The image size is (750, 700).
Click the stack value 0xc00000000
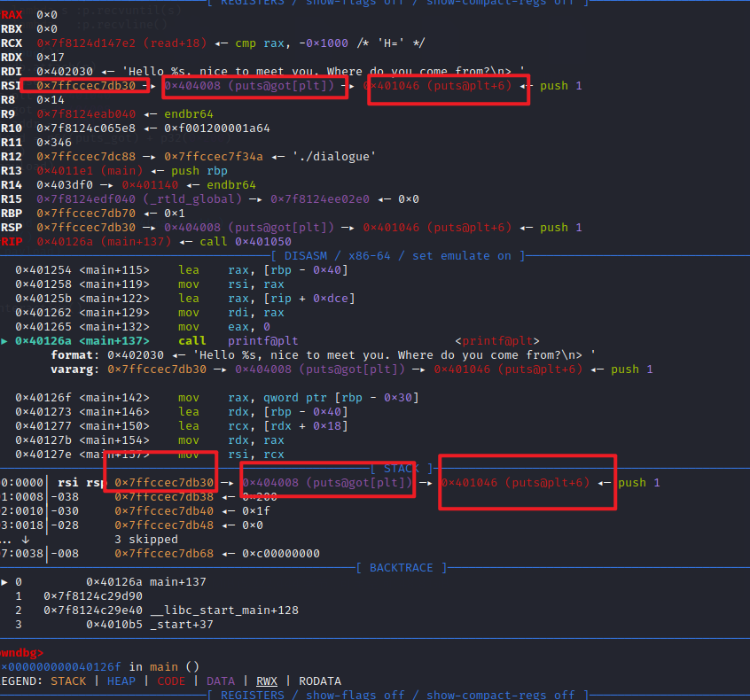(x=281, y=554)
